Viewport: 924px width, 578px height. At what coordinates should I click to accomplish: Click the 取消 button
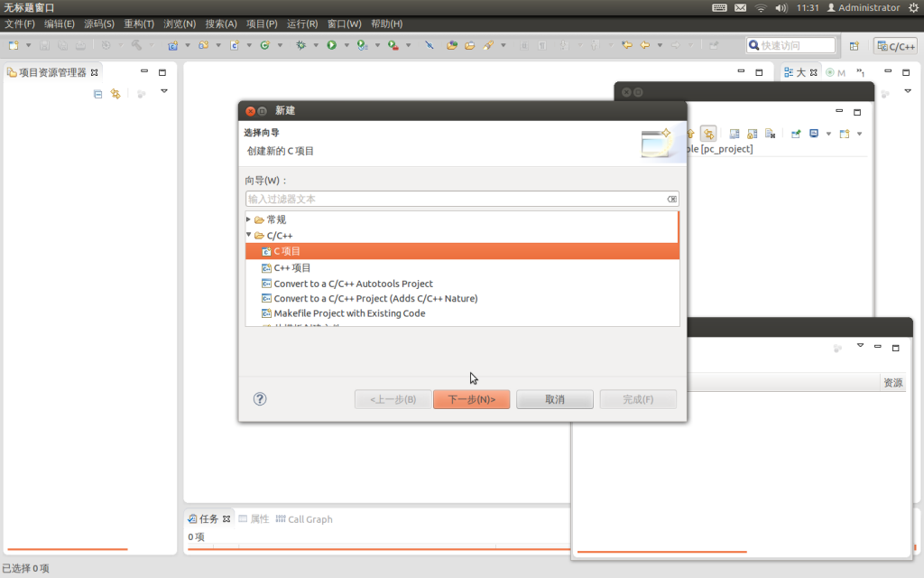[554, 399]
